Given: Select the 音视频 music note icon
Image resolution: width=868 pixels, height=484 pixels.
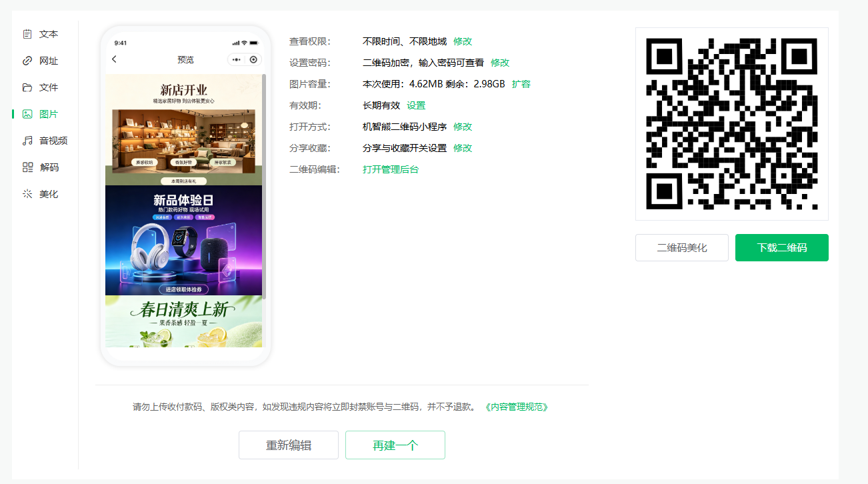Looking at the screenshot, I should pos(27,141).
